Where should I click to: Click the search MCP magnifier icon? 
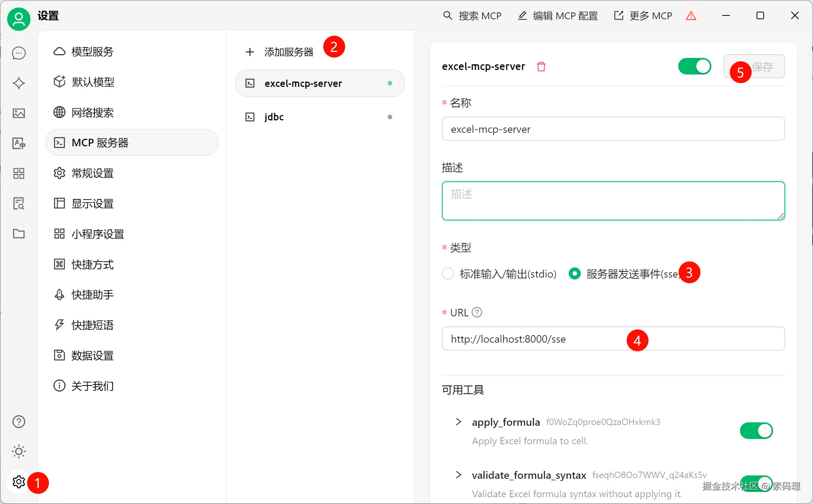[448, 15]
